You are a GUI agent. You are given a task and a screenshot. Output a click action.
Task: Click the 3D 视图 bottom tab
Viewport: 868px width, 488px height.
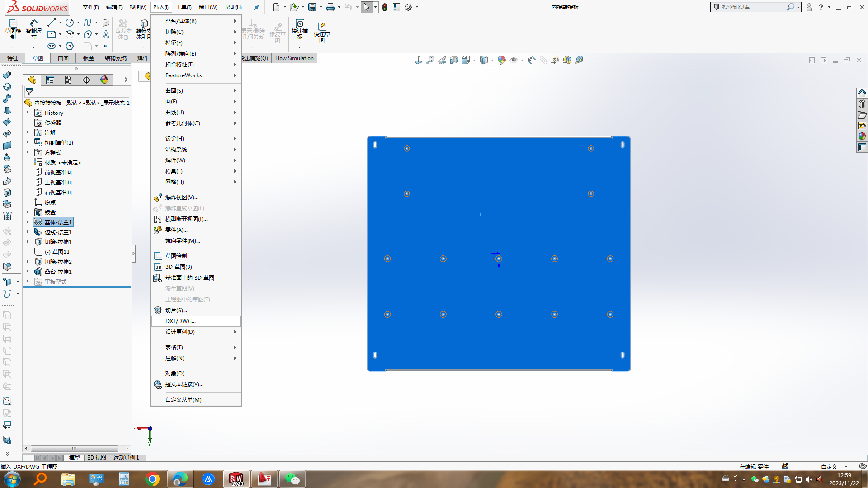click(97, 458)
